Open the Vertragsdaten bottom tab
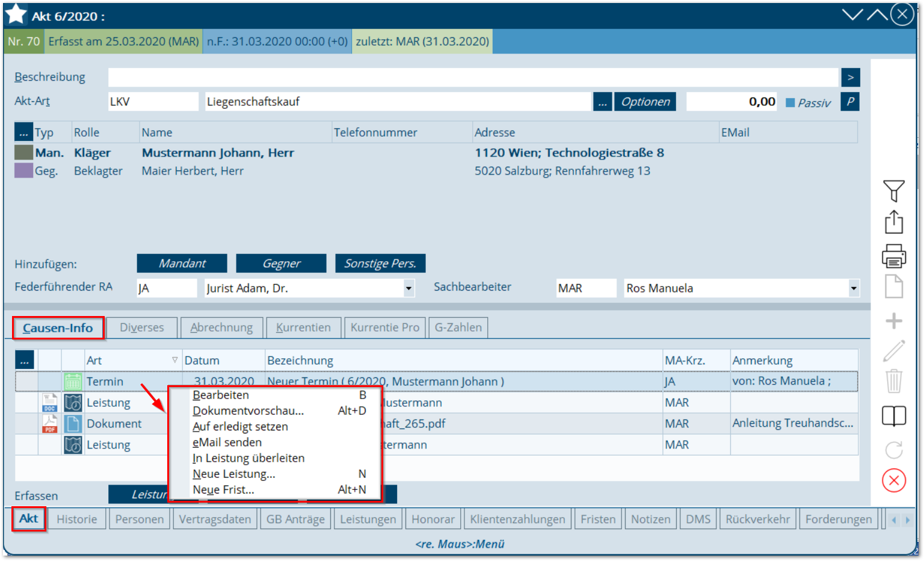 215,519
